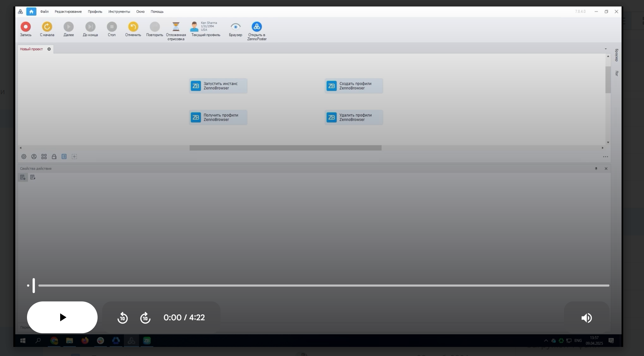Open the Профиль menu
This screenshot has width=644, height=356.
pos(95,12)
